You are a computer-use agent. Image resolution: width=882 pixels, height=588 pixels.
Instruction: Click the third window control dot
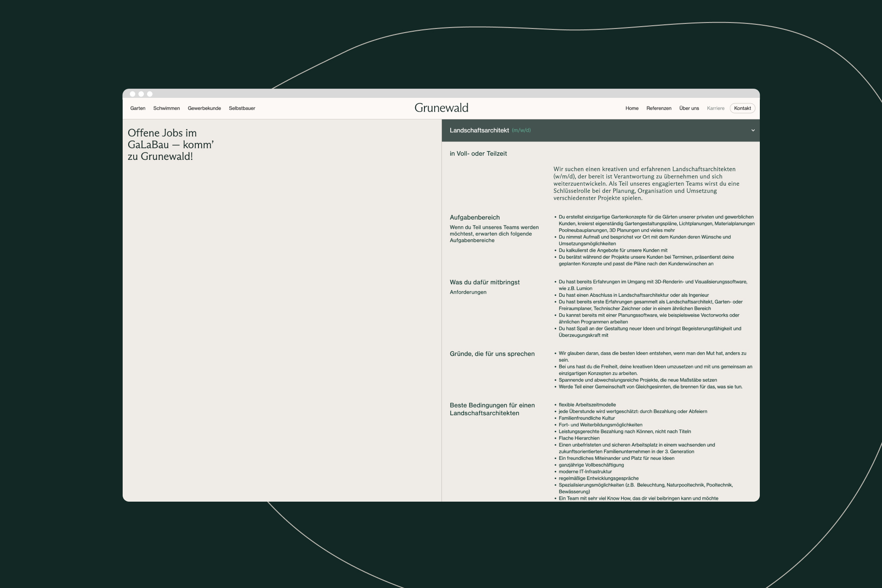(x=150, y=94)
